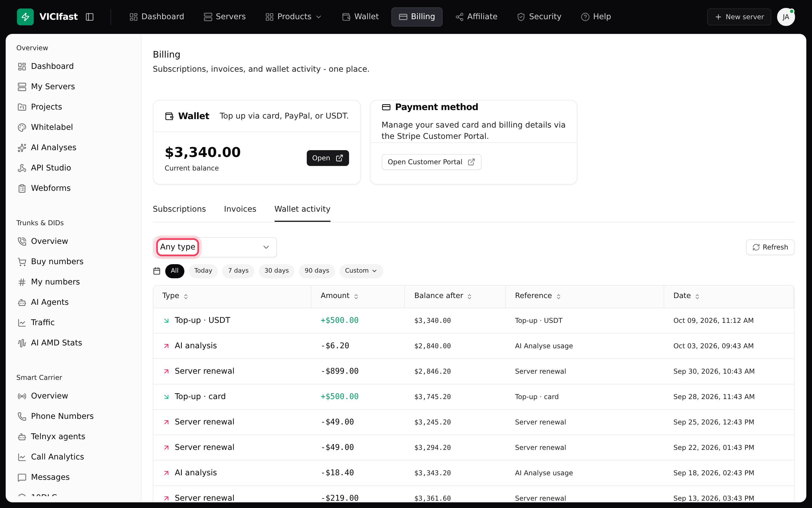Select the Today date filter
Viewport: 812px width, 508px height.
coord(203,271)
